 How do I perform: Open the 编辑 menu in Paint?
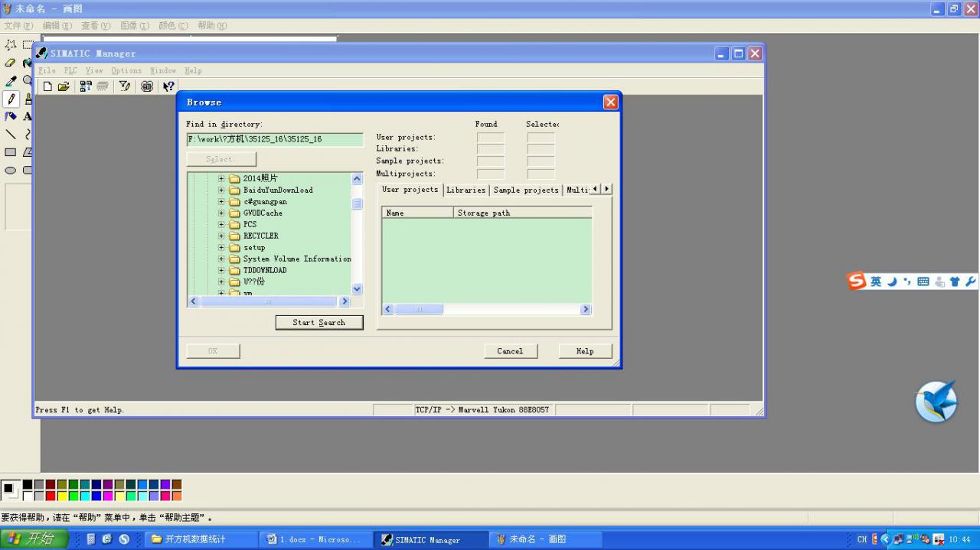57,25
